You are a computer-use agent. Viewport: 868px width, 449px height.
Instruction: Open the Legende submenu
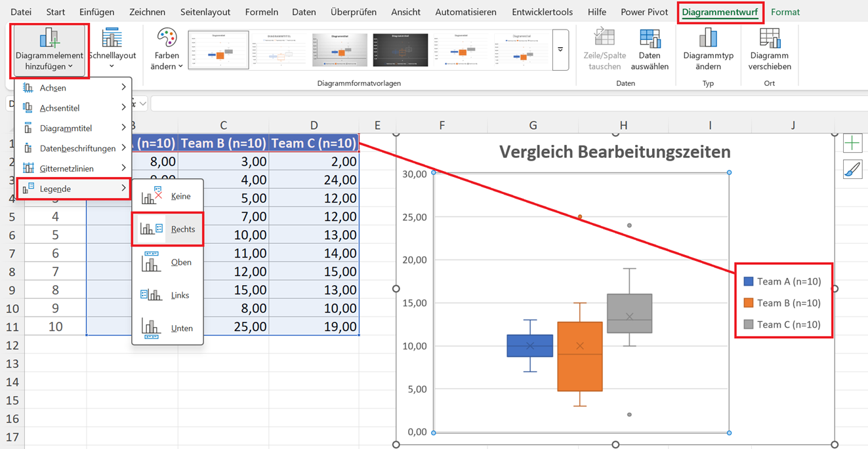[73, 189]
